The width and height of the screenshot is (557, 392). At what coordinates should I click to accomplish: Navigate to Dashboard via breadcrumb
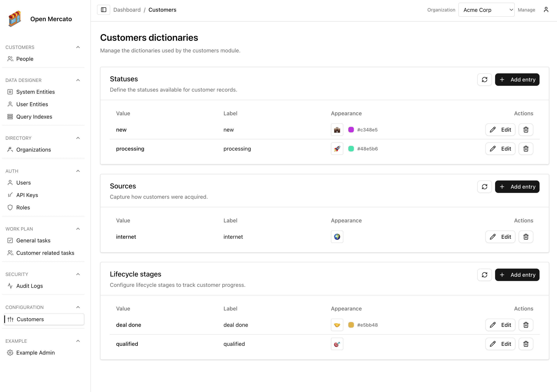pyautogui.click(x=127, y=10)
